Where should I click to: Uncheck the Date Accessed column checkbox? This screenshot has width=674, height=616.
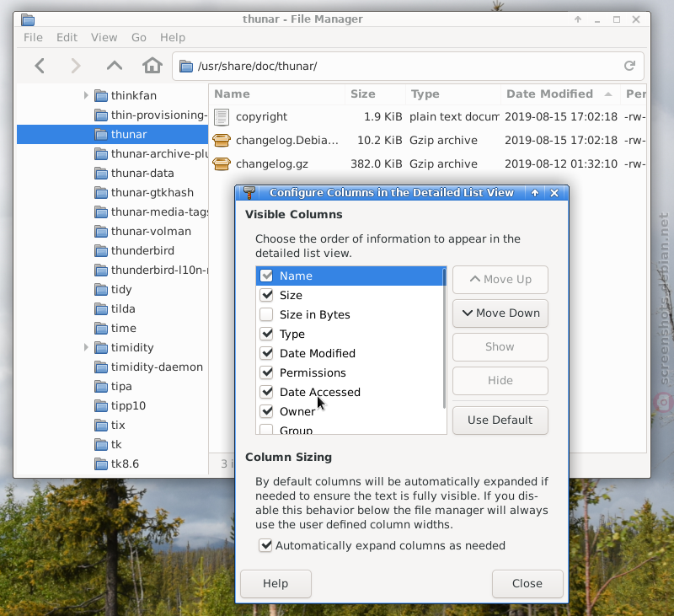pos(266,392)
